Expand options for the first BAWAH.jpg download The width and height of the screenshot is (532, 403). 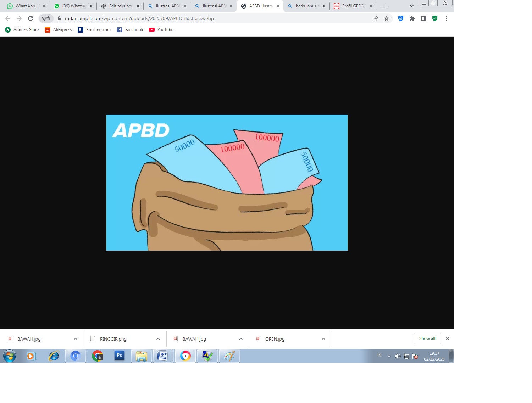(x=76, y=339)
